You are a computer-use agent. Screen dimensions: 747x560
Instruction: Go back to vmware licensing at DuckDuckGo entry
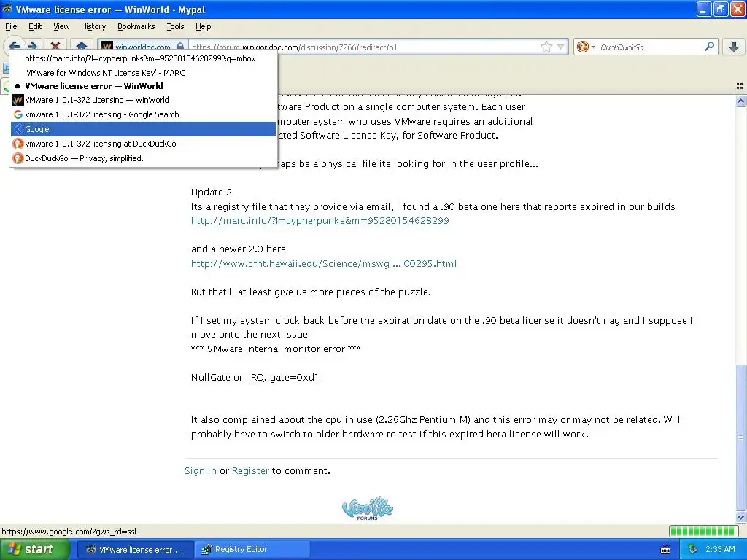144,144
